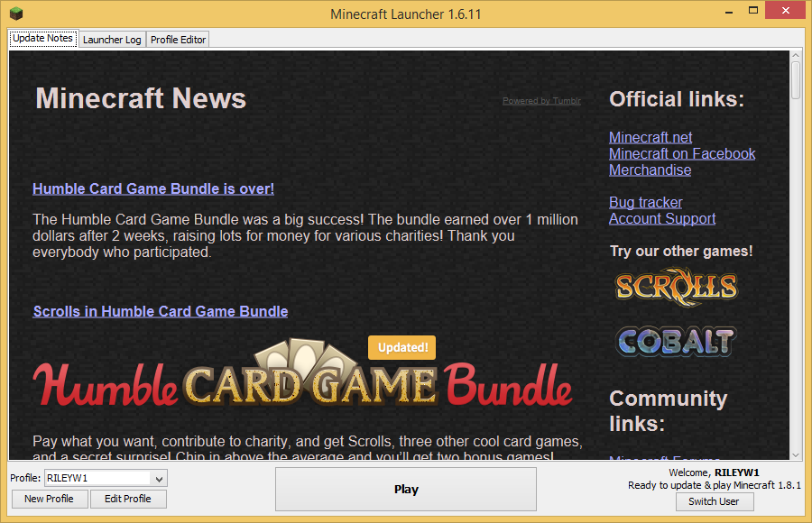
Task: Click the 'Community links:' heading
Action: click(668, 411)
